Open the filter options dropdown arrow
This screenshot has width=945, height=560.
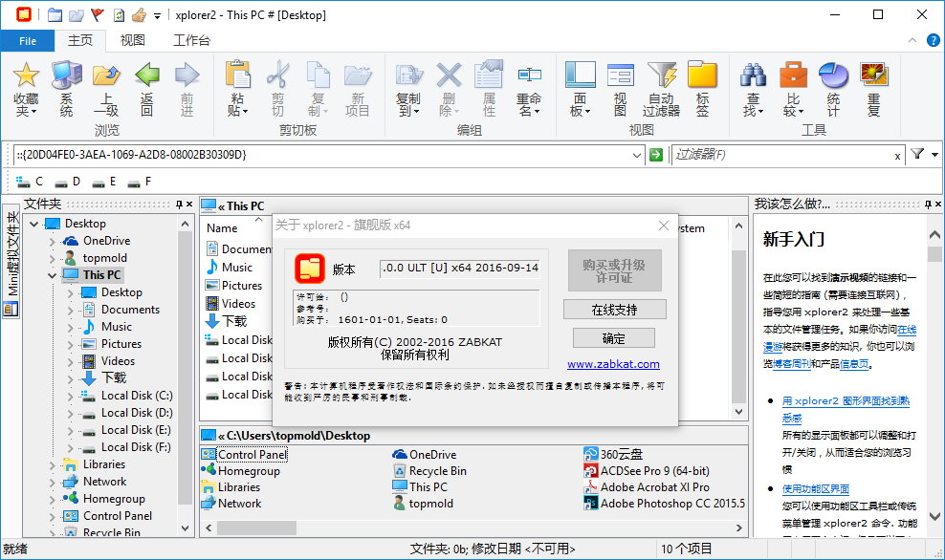coord(934,155)
